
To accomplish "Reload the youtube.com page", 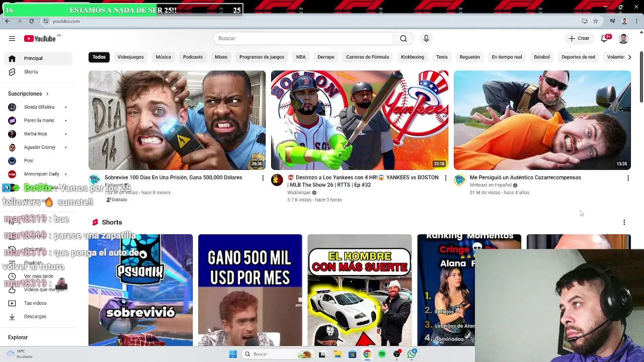I will pos(31,21).
